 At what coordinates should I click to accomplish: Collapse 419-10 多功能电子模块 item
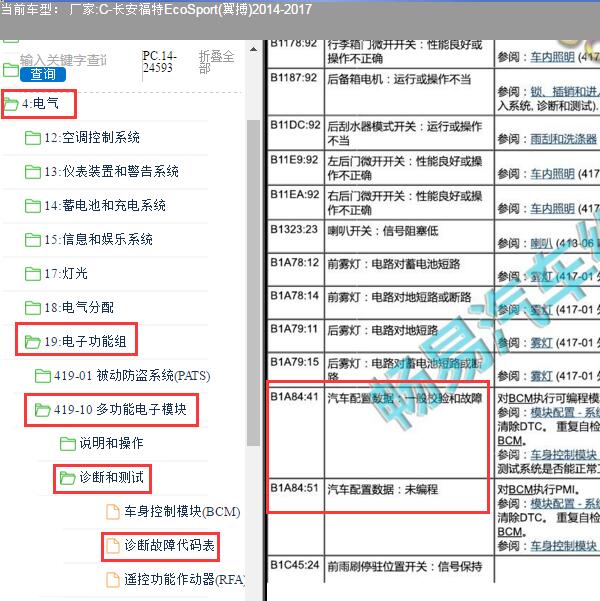pos(120,410)
